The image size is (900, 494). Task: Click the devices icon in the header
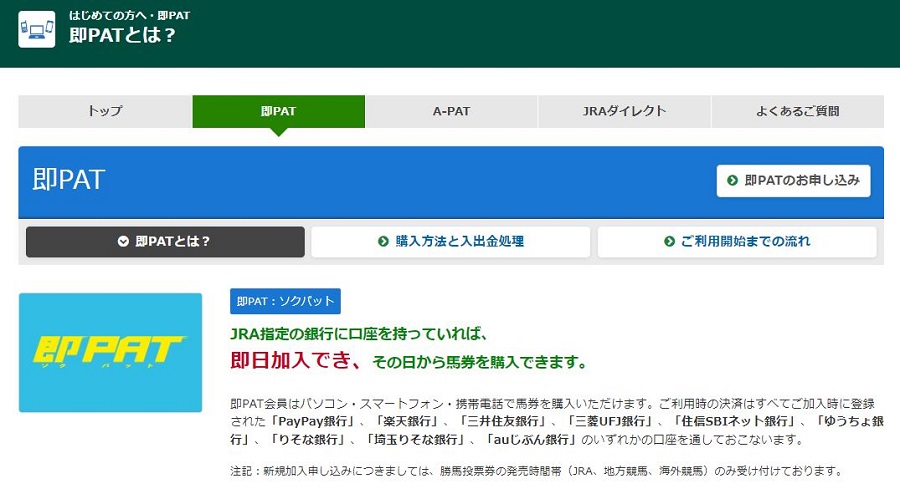(37, 29)
